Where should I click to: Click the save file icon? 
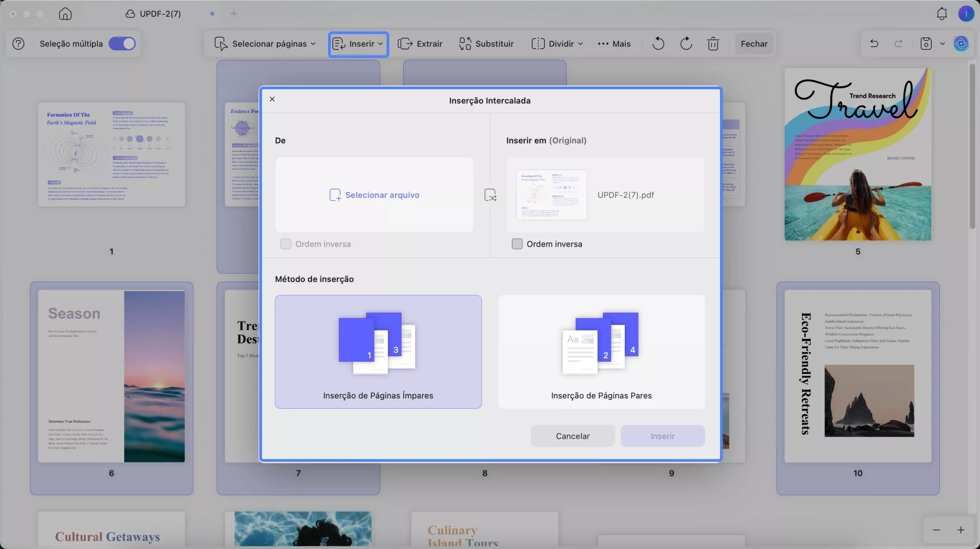(x=926, y=44)
